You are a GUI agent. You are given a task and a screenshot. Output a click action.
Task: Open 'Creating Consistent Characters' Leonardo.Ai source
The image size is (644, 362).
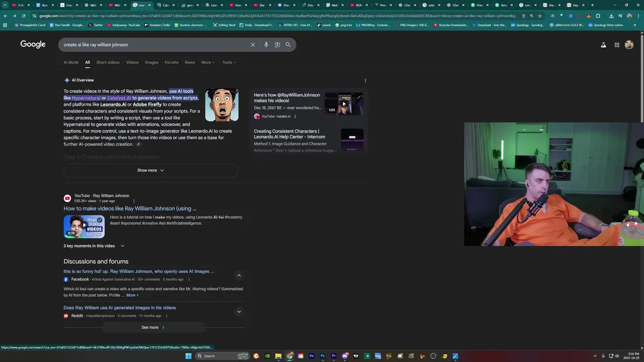coord(289,134)
